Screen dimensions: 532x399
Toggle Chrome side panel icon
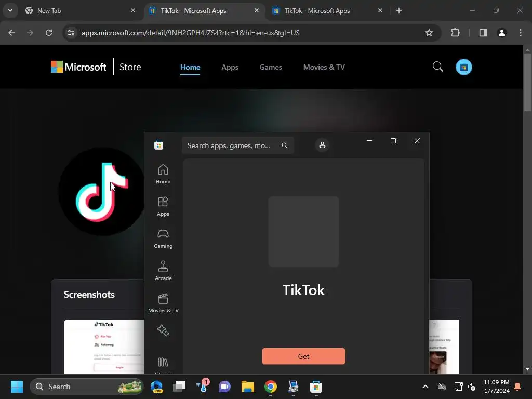(483, 33)
